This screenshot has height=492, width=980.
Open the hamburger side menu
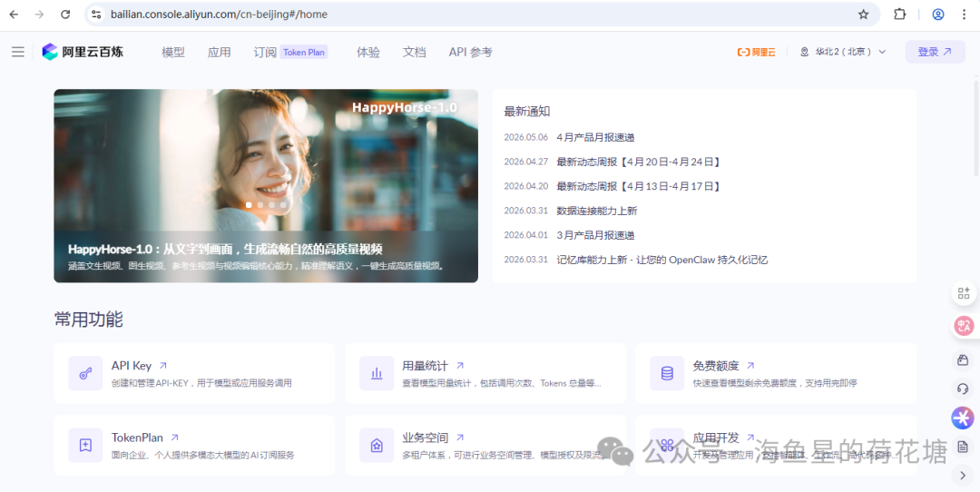coord(17,52)
